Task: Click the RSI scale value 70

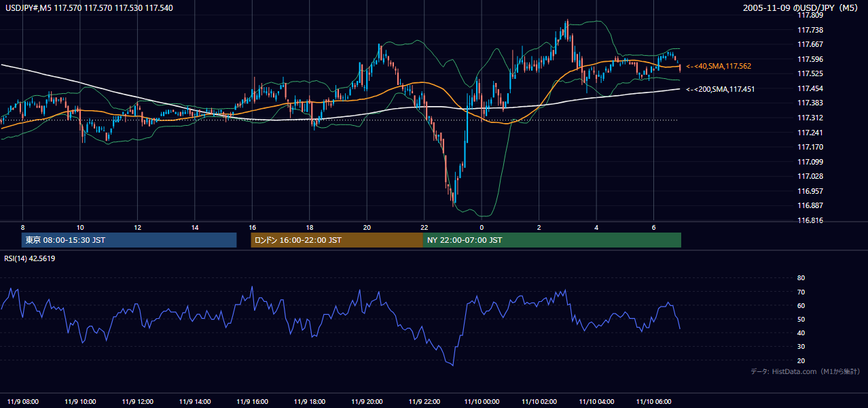Action: 801,292
